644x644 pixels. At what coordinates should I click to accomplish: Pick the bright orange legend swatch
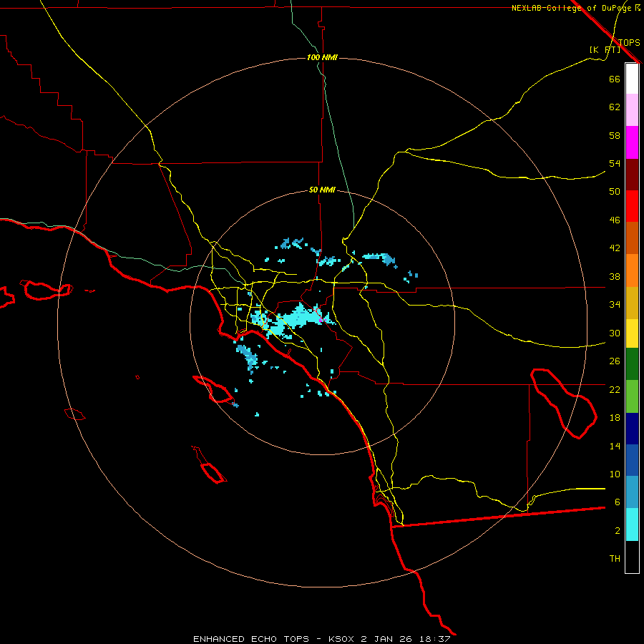[x=632, y=270]
